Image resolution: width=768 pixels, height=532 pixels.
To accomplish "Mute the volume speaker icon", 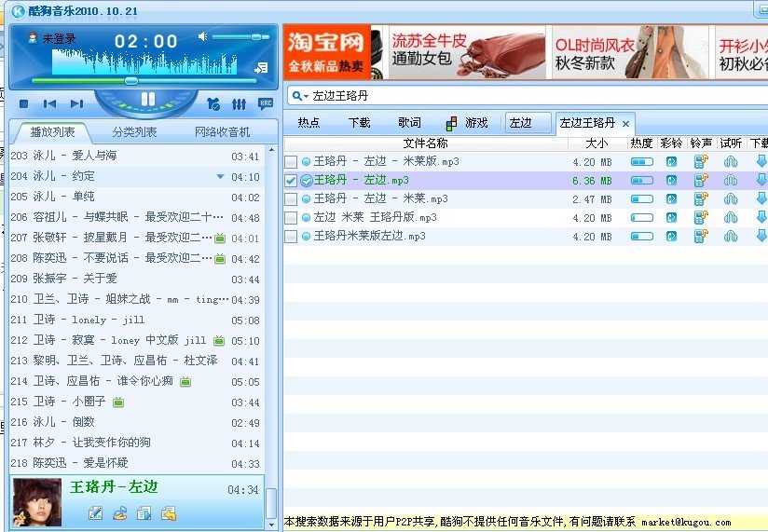I will click(202, 36).
